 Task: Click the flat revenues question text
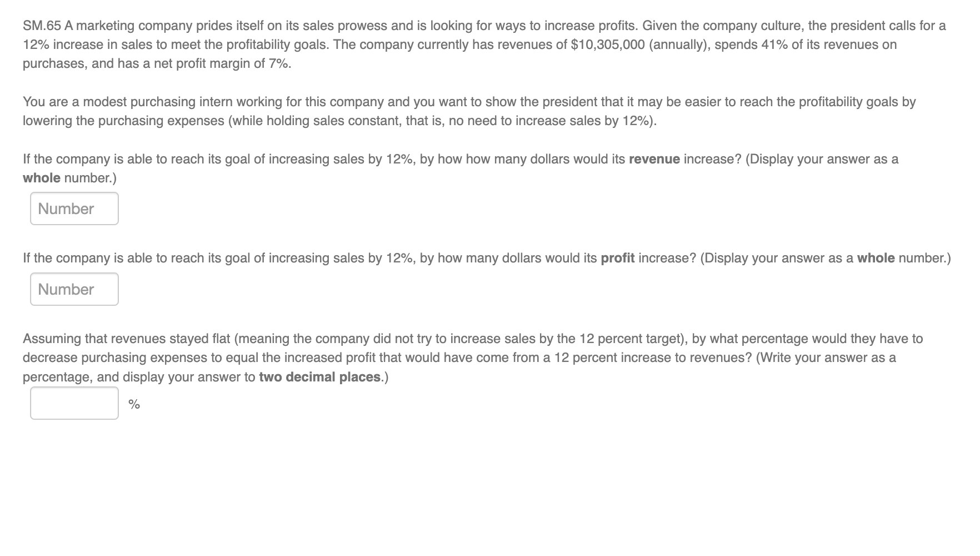point(389,357)
